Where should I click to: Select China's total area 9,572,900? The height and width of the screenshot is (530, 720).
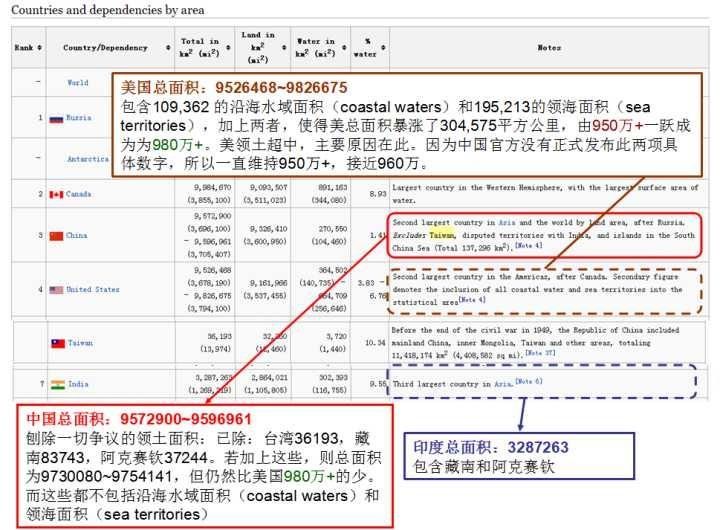tap(213, 216)
